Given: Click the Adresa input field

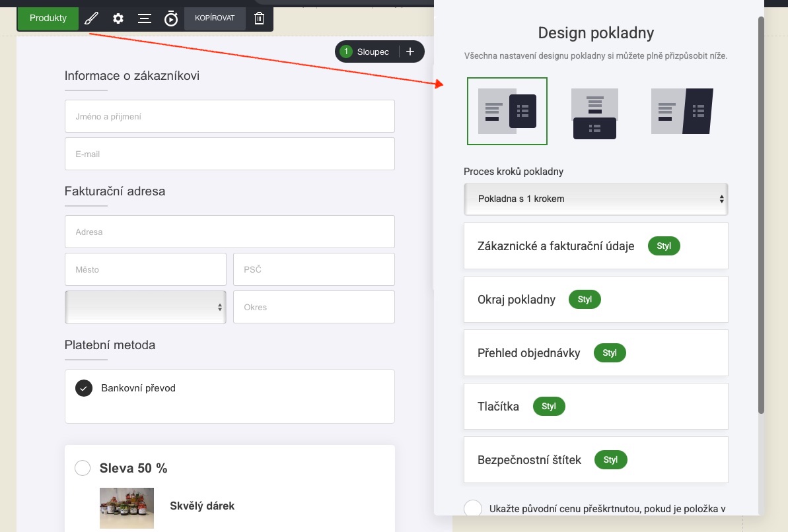Looking at the screenshot, I should (x=230, y=232).
